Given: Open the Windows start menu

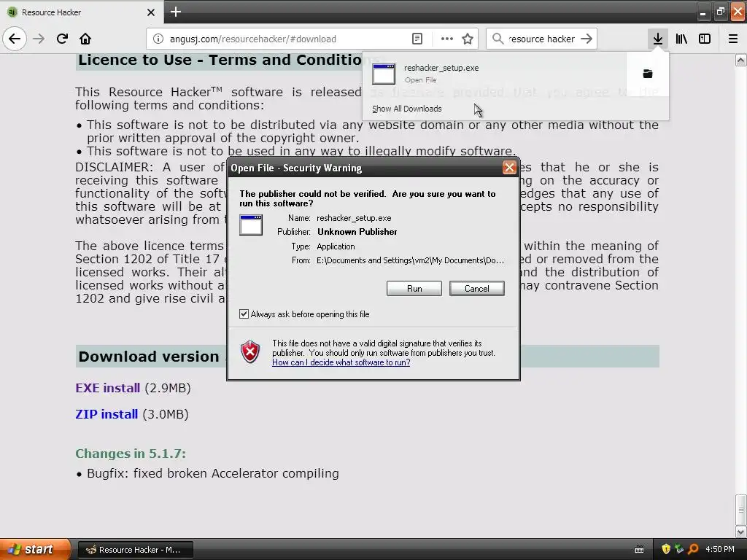Looking at the screenshot, I should (34, 550).
